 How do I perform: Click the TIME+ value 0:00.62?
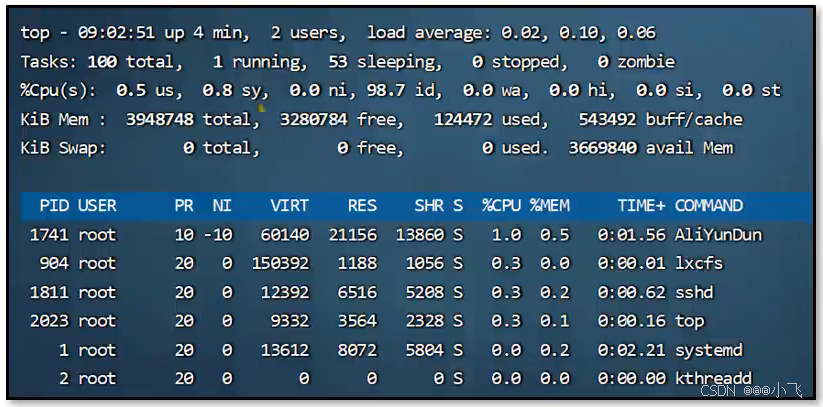632,292
